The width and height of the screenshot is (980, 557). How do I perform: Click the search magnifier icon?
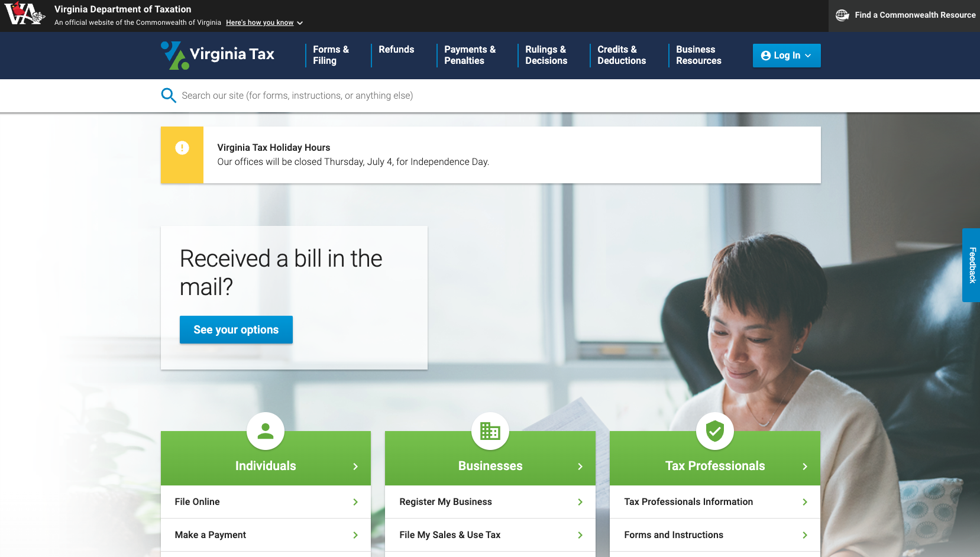(169, 95)
